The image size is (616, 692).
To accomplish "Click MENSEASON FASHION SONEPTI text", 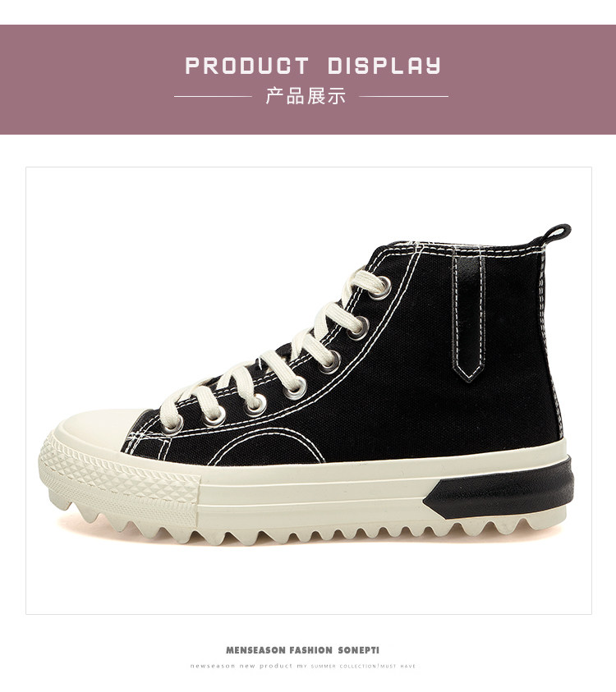I will (302, 650).
